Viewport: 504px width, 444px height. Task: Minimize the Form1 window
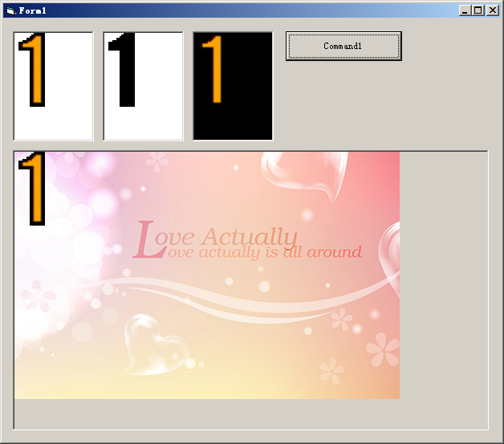click(x=464, y=10)
